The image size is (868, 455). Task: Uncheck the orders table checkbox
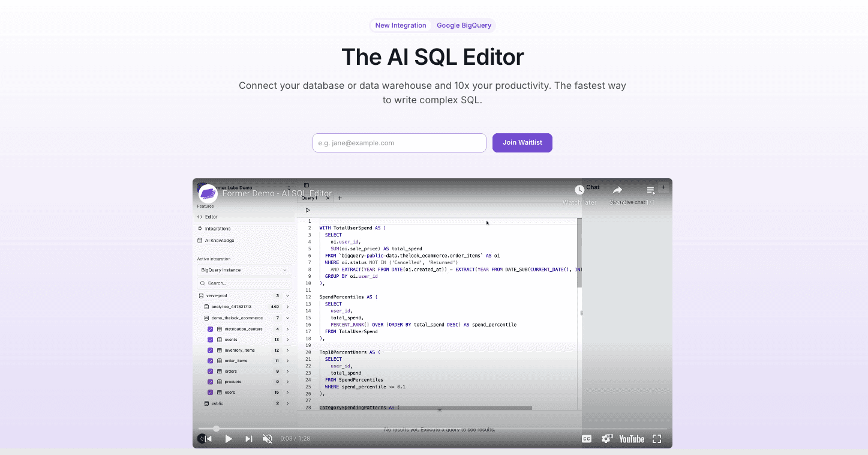tap(211, 372)
